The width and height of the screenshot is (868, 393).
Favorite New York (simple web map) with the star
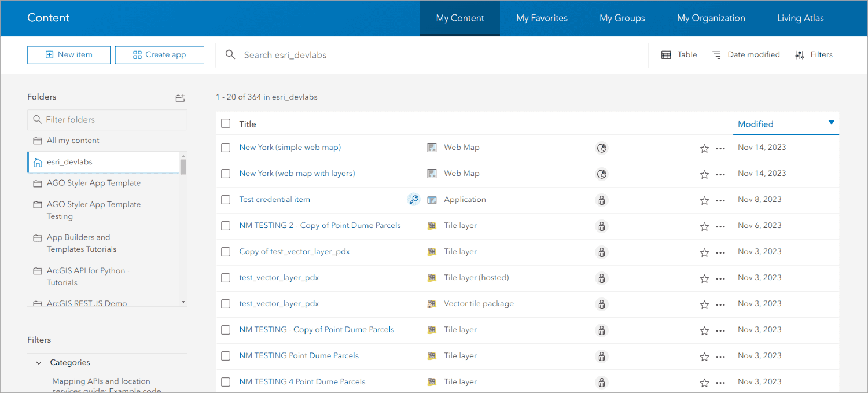(704, 148)
